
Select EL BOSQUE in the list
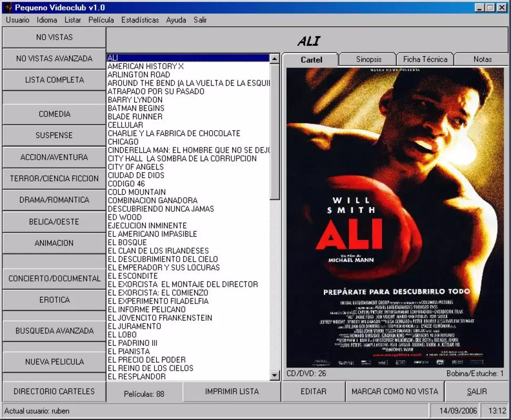(x=188, y=243)
